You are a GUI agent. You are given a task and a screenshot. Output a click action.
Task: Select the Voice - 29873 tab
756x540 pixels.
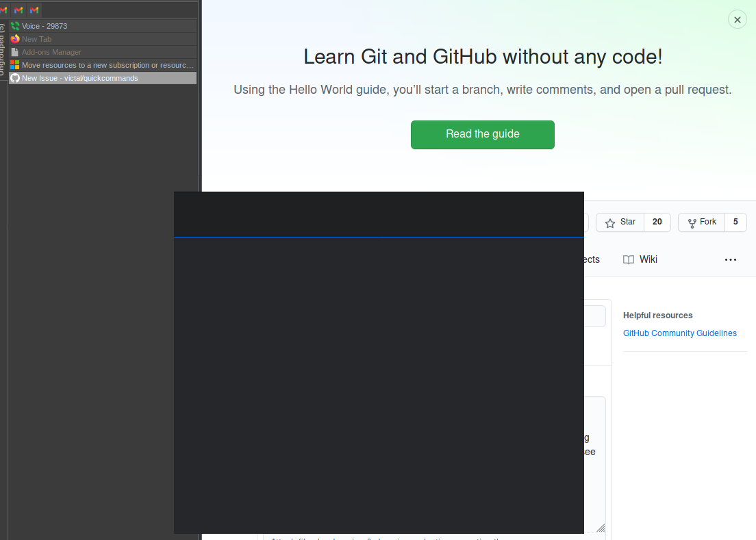[103, 26]
